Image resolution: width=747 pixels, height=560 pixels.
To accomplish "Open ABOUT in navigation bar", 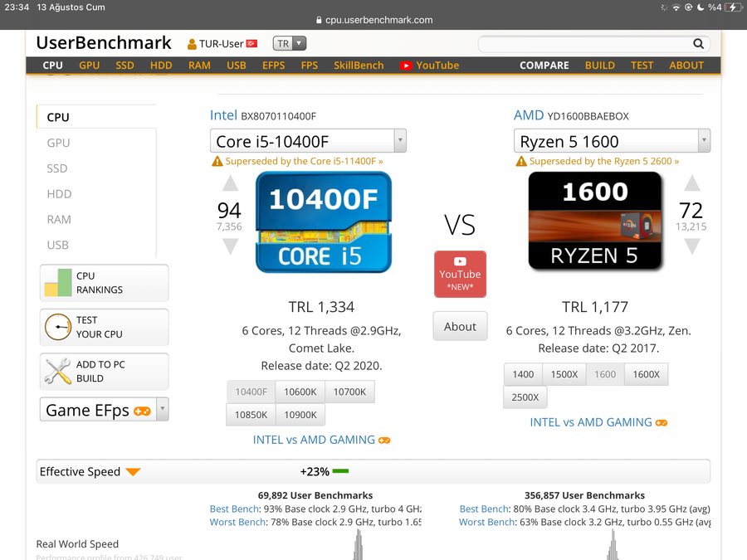I will click(686, 66).
